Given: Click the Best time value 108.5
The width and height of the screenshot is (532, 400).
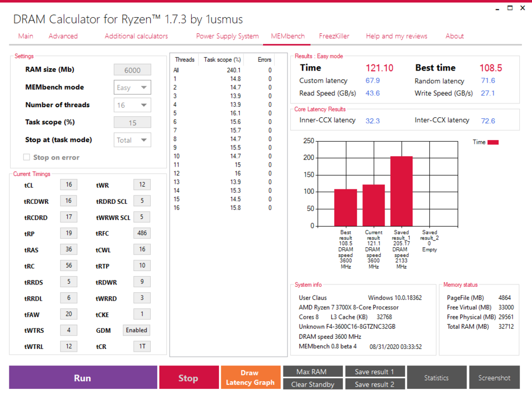Looking at the screenshot, I should [x=491, y=68].
